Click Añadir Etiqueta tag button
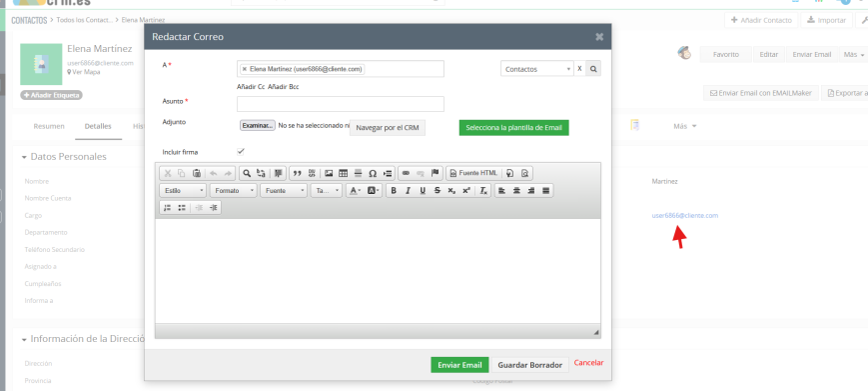Viewport: 868px width, 391px height. pos(52,95)
